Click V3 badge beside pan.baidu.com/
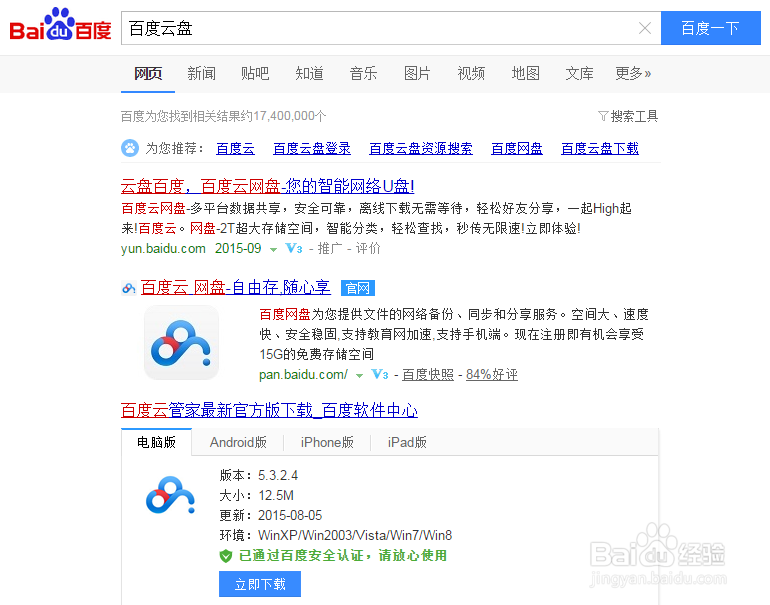 (x=380, y=375)
